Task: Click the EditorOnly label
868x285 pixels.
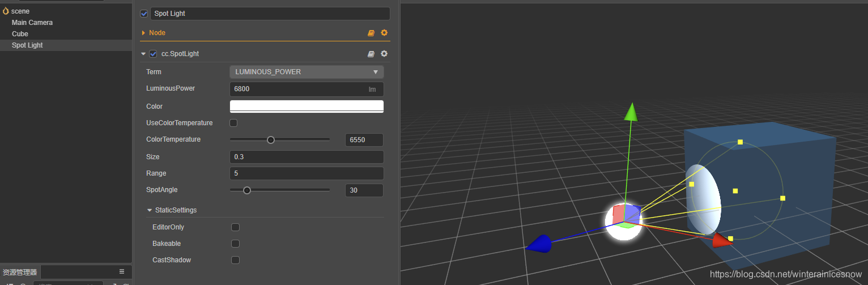Action: 168,227
